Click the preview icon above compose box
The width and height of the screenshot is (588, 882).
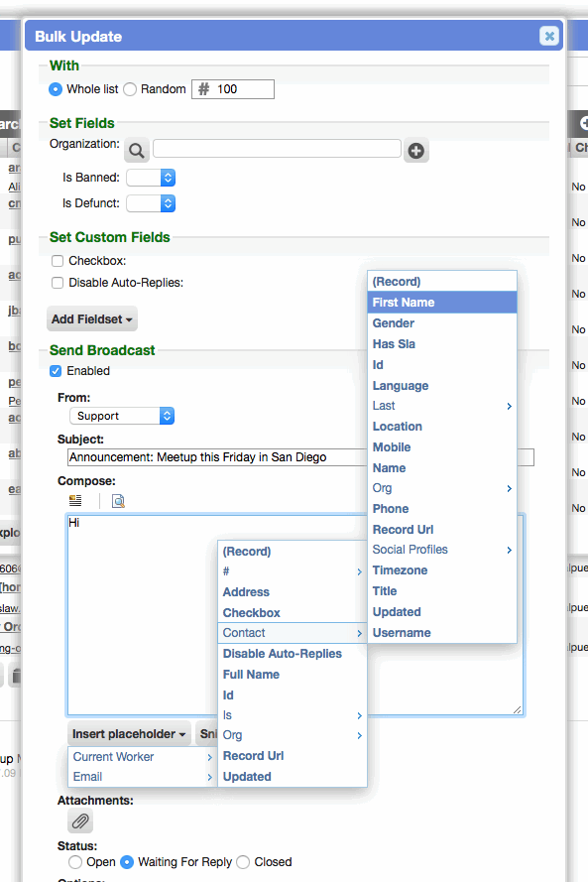pyautogui.click(x=118, y=501)
